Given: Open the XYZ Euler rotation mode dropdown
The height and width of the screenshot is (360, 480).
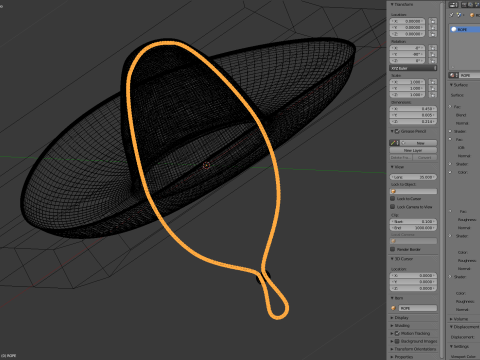Looking at the screenshot, I should (x=413, y=68).
